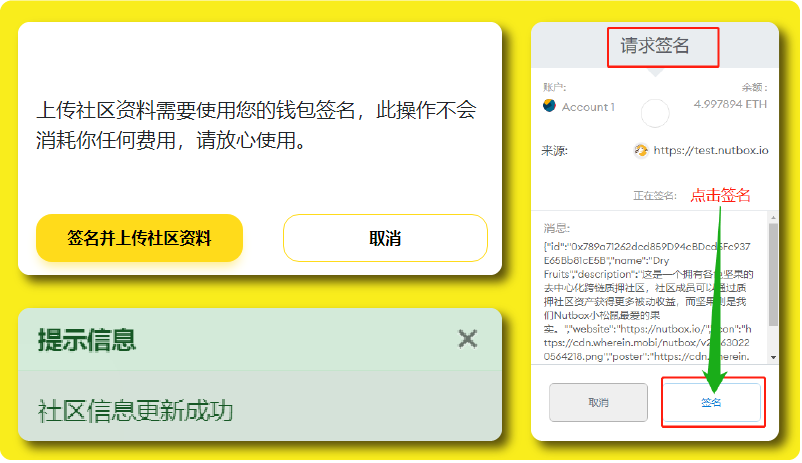Click 取消 in the upload dialog
Screen dimensions: 802x463
click(x=385, y=238)
